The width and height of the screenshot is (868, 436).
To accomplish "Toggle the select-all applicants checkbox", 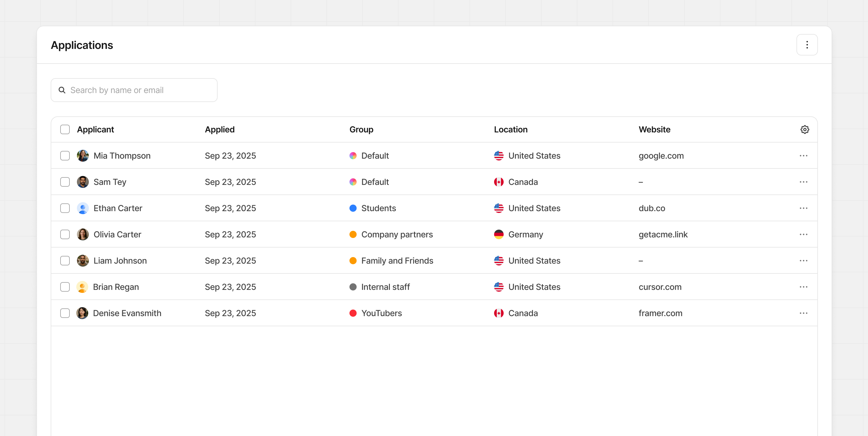I will [x=65, y=129].
